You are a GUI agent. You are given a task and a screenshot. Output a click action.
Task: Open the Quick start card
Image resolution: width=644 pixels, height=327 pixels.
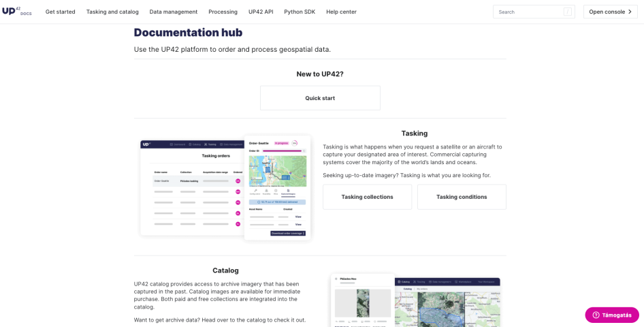point(320,98)
